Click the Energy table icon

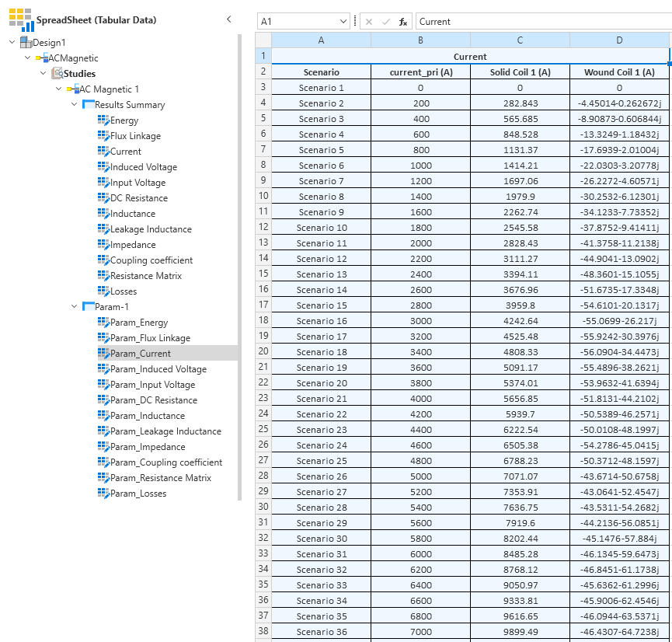point(104,120)
